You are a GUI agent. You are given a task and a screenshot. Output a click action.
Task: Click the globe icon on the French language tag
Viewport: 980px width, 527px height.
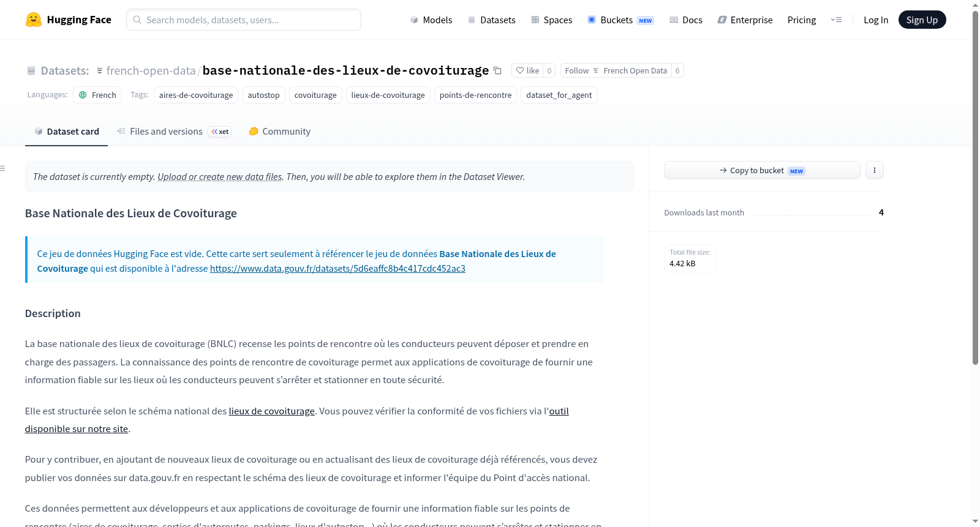pyautogui.click(x=83, y=95)
